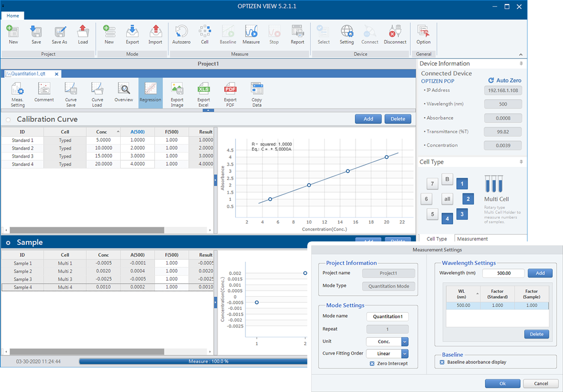
Task: Sort by Conc column header arrow
Action: (x=118, y=132)
